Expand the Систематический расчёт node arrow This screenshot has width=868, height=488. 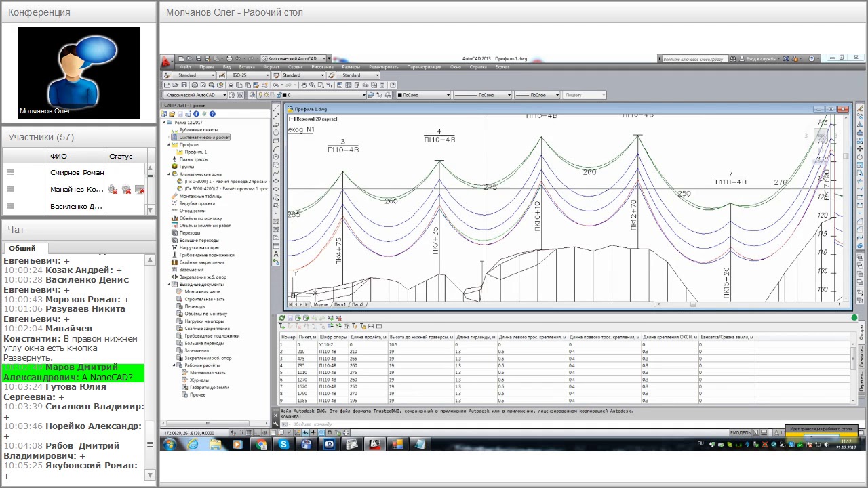point(169,137)
